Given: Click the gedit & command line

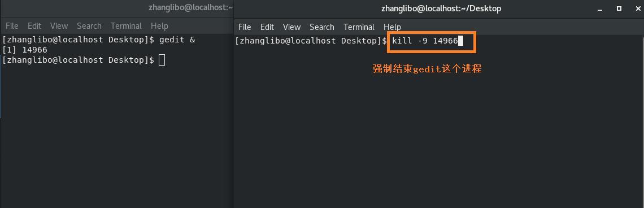Looking at the screenshot, I should [98, 40].
